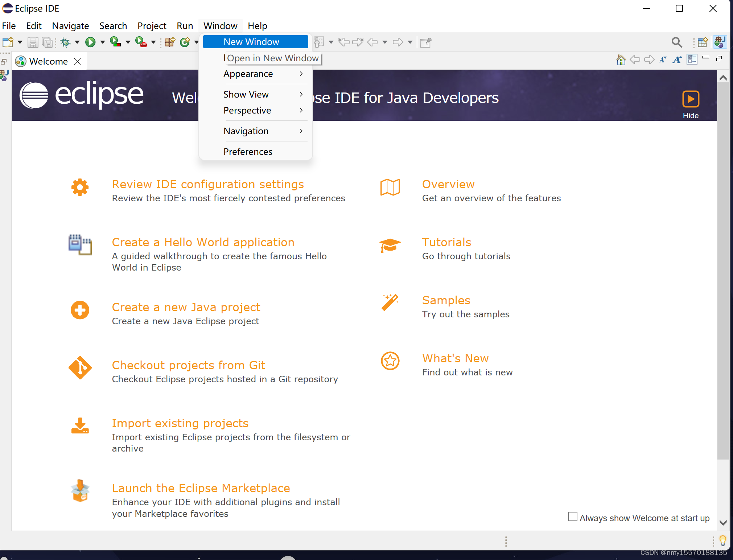Toggle the Java perspective button
733x560 pixels.
(720, 42)
